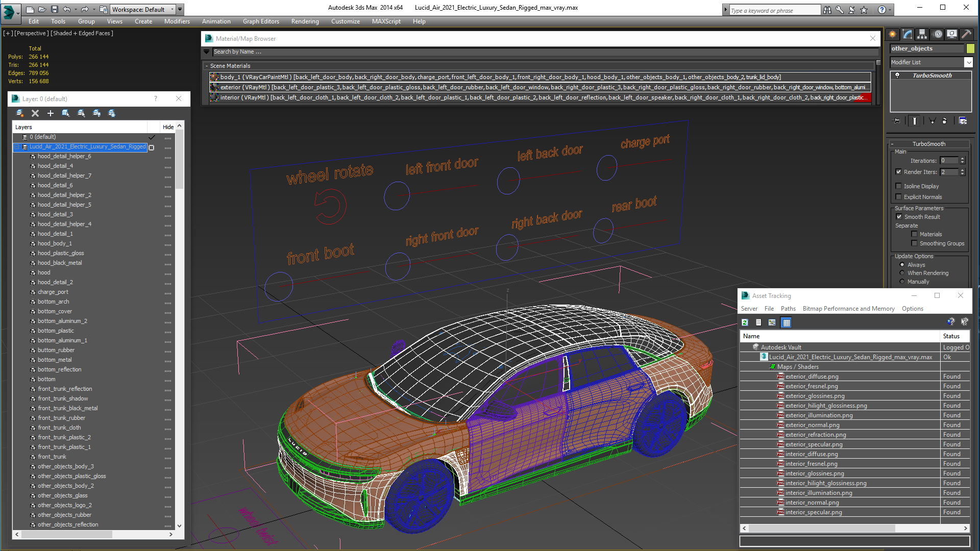Click Remove Modifier trash icon
Viewport: 980px width, 551px height.
pos(944,121)
